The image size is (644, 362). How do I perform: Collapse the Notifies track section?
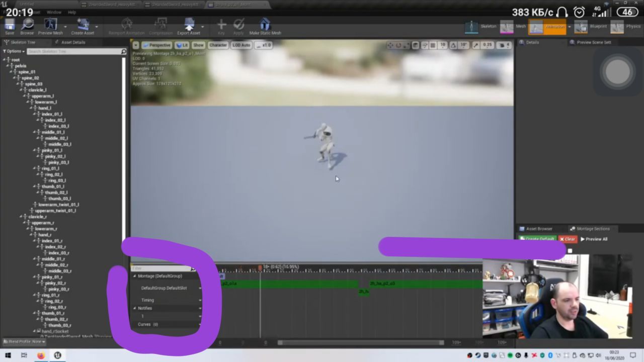(135, 308)
